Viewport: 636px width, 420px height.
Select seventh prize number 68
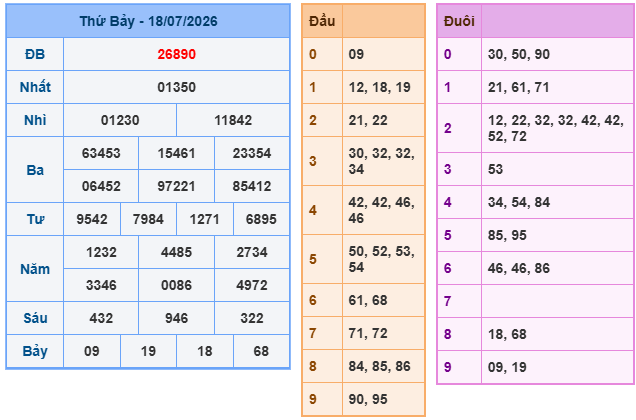(261, 351)
